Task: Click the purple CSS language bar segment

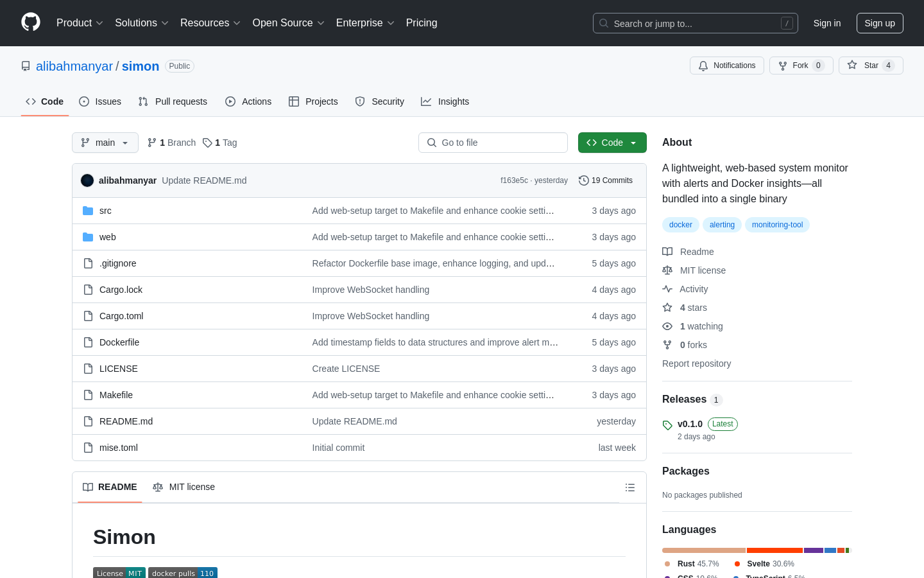Action: pos(814,550)
